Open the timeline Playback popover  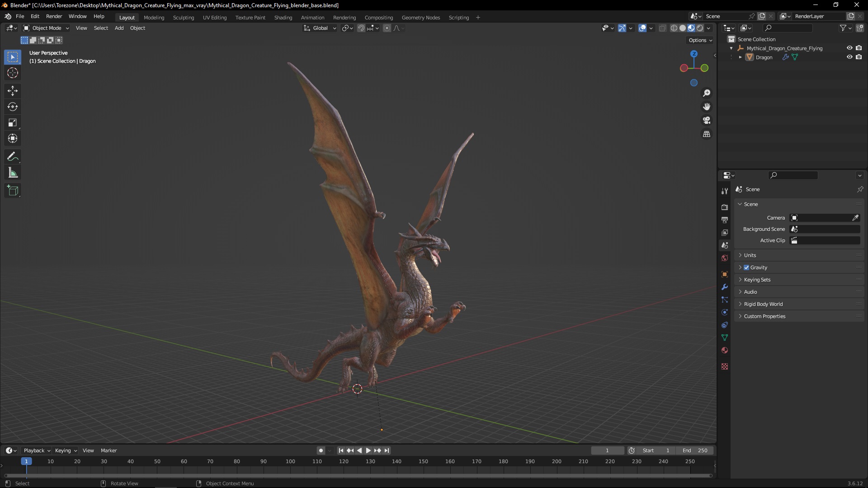pos(37,450)
